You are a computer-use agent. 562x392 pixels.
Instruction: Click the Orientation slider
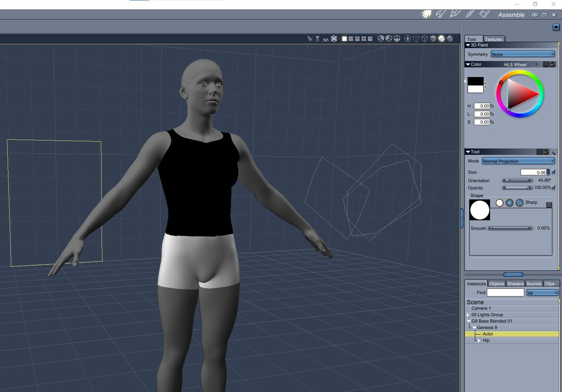(x=517, y=180)
